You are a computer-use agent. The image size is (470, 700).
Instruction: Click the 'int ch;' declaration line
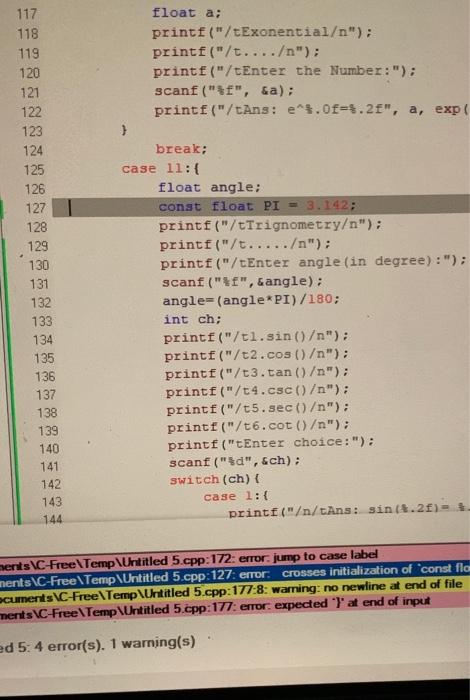coord(192,319)
